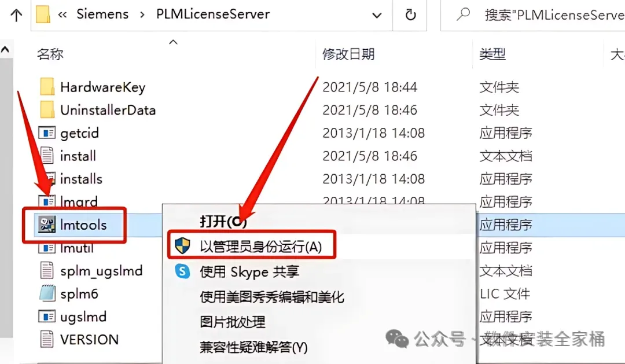
Task: Select the PLMLicenseServer breadcrumb segment
Action: [213, 14]
